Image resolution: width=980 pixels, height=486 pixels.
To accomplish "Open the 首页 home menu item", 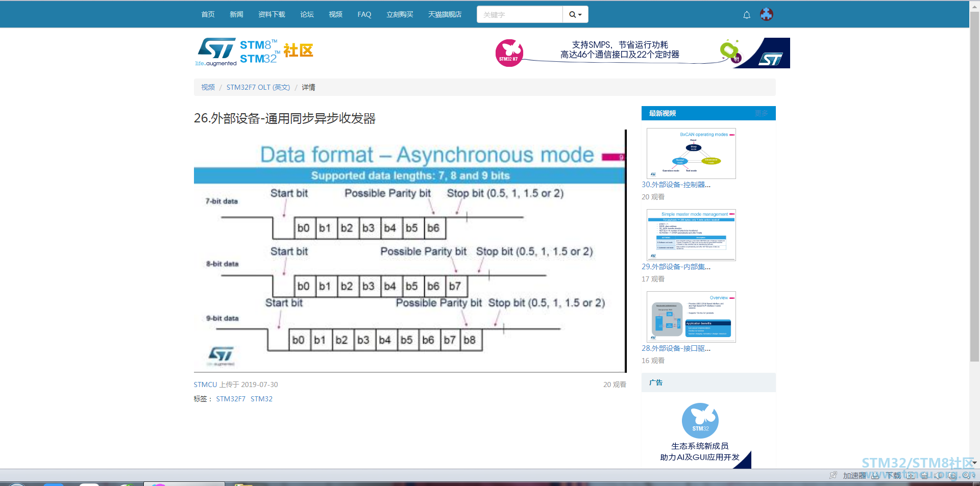I will click(208, 14).
